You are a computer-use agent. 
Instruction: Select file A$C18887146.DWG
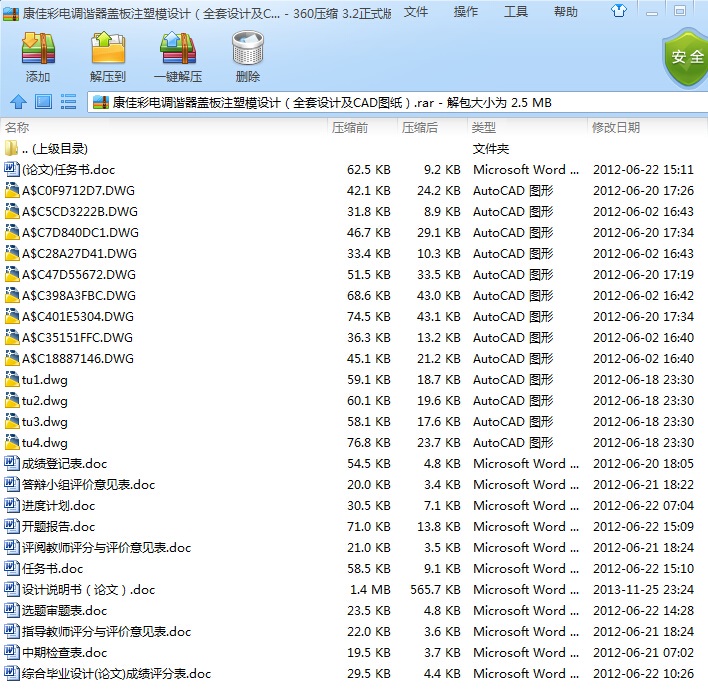[354, 358]
